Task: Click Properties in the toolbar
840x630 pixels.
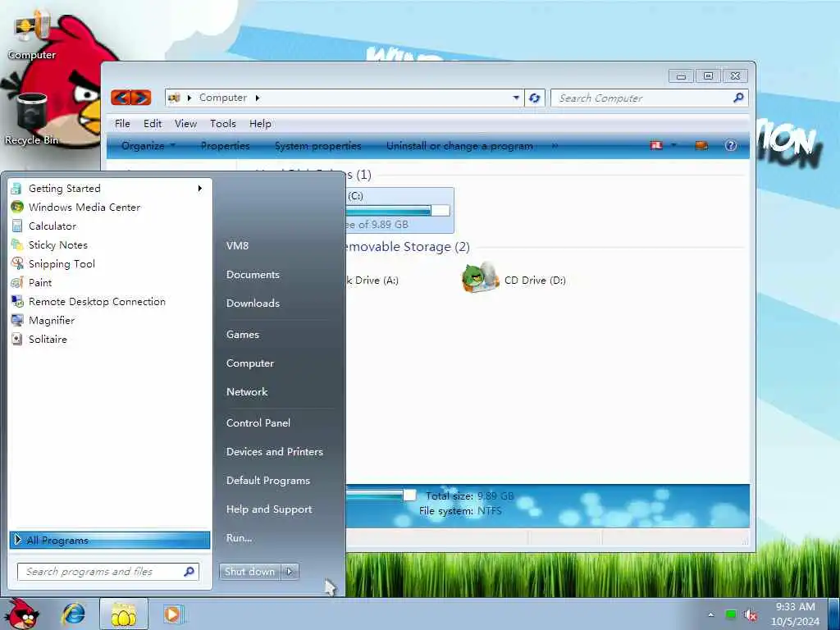Action: tap(226, 146)
